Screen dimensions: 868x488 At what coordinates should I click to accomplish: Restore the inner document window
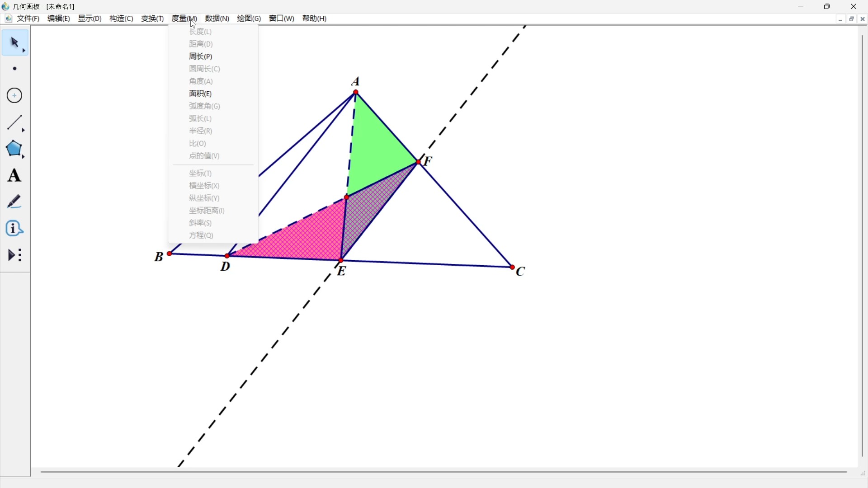[852, 19]
